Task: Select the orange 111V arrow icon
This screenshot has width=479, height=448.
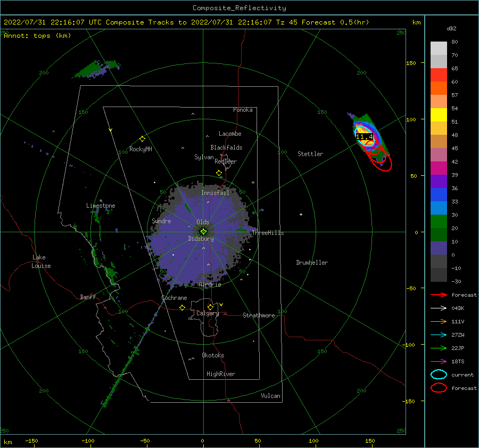Action: point(439,321)
